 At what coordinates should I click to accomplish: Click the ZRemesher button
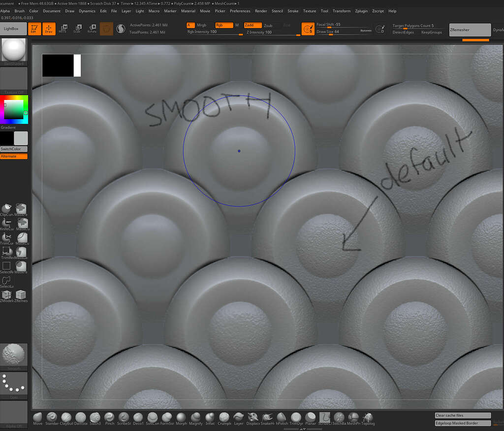click(469, 30)
